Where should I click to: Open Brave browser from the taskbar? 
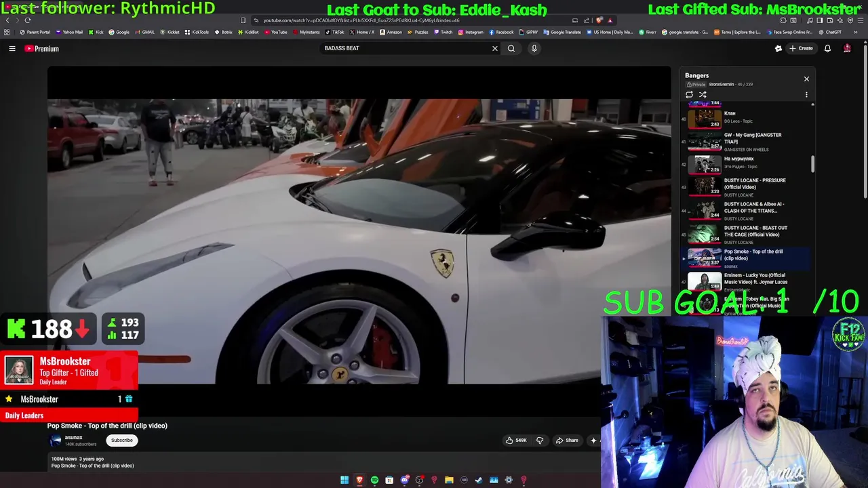point(359,480)
